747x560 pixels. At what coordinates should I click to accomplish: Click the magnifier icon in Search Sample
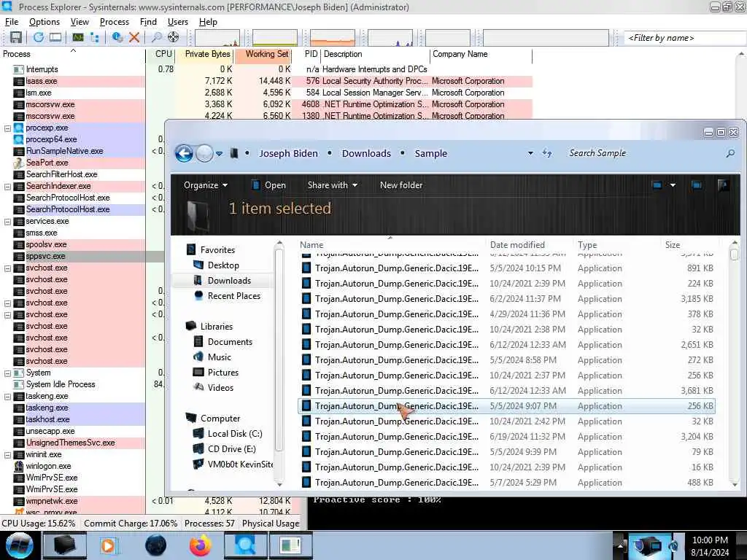(x=730, y=153)
